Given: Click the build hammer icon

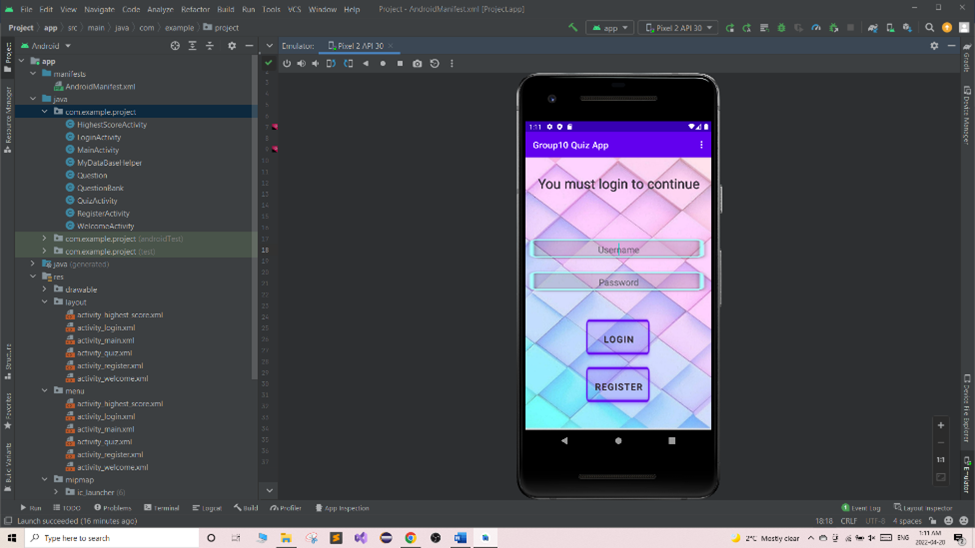Looking at the screenshot, I should pos(573,27).
